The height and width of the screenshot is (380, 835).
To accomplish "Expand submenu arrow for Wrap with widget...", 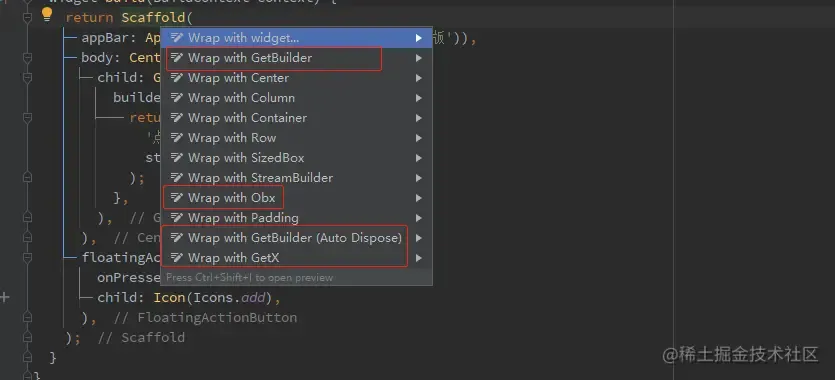I will tap(419, 38).
